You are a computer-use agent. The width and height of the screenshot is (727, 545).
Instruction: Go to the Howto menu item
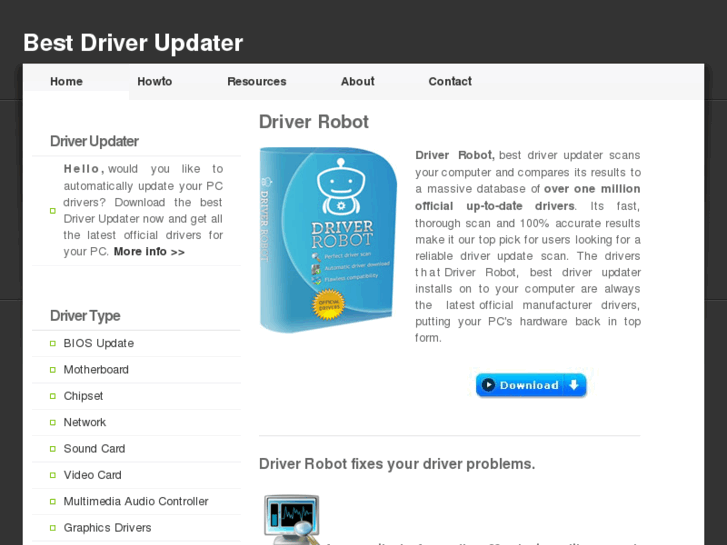(154, 82)
